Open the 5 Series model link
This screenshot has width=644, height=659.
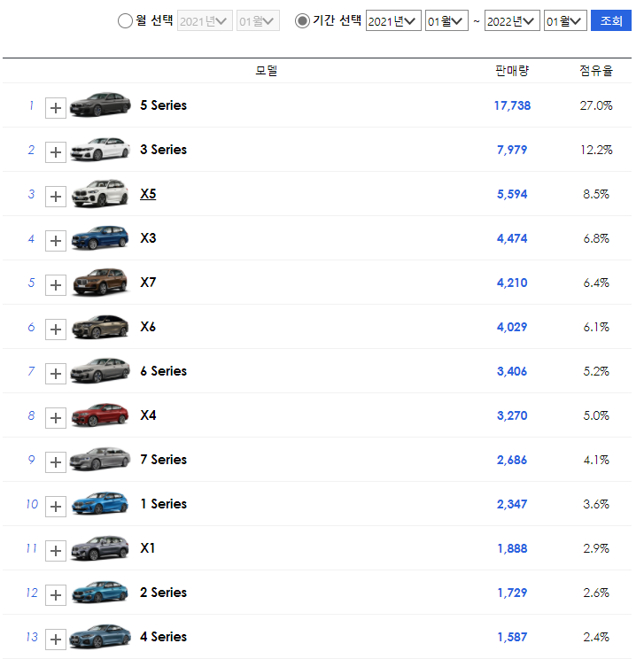(x=164, y=105)
